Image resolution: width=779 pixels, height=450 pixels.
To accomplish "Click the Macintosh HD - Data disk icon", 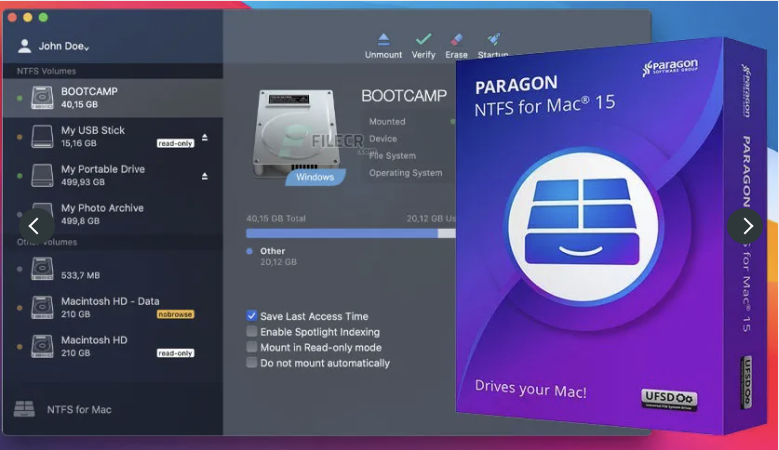I will (x=42, y=307).
